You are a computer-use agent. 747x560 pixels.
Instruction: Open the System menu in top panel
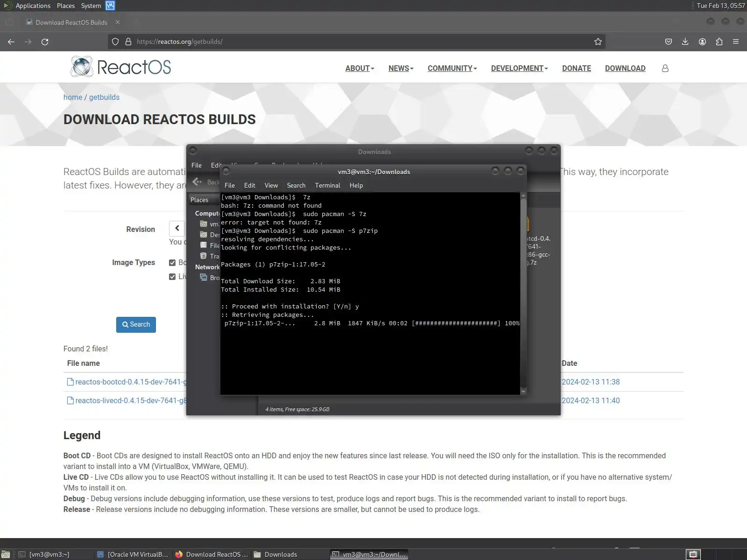[91, 6]
